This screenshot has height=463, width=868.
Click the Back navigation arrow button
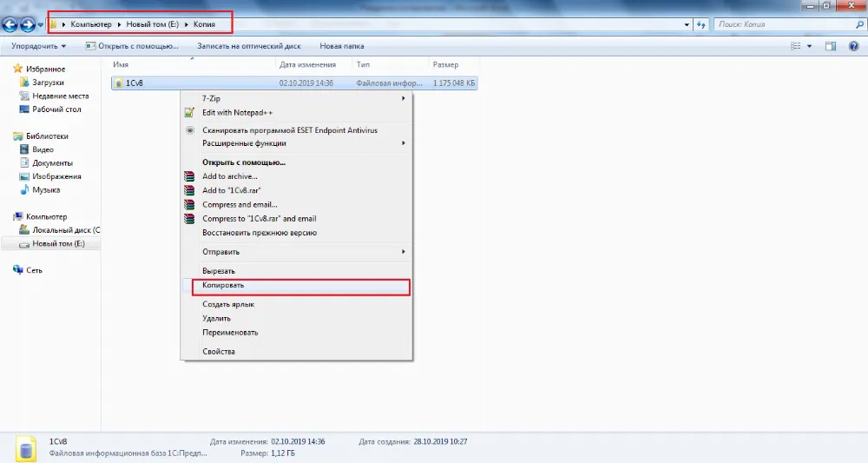[10, 24]
